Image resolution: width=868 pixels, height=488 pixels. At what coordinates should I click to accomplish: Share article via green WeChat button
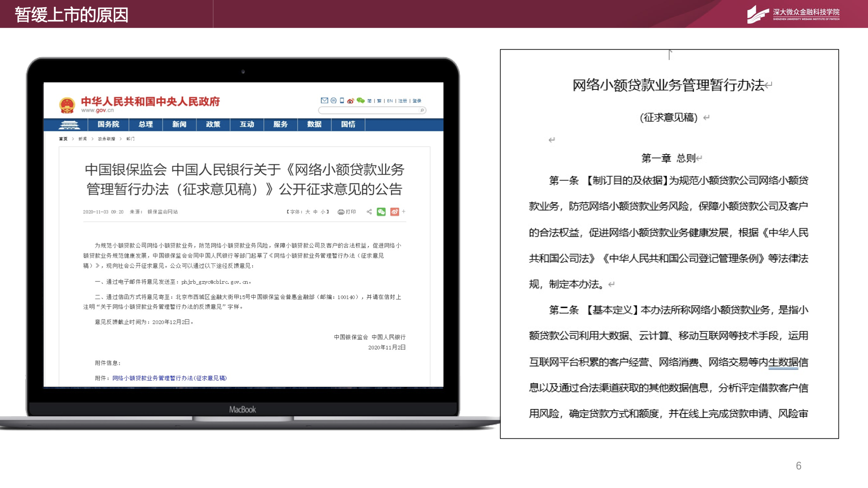[x=381, y=211]
